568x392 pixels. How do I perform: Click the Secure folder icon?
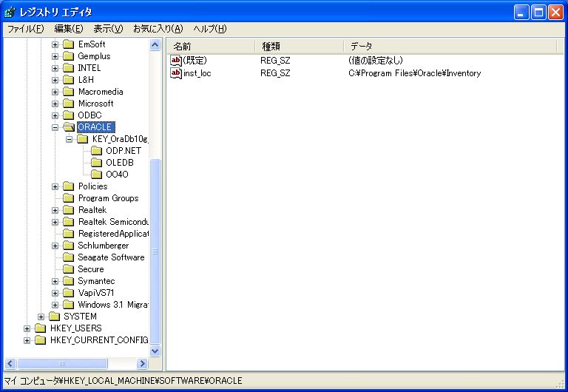[69, 269]
